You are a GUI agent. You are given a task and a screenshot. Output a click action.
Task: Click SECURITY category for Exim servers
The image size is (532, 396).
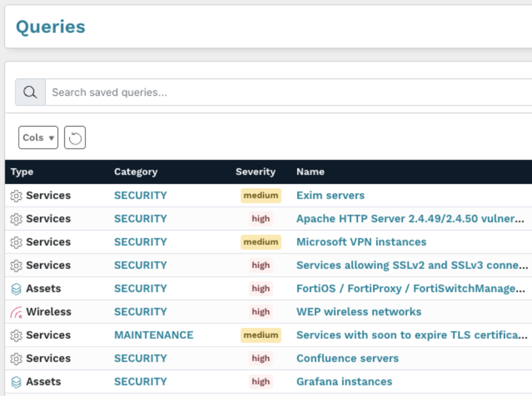pos(141,195)
